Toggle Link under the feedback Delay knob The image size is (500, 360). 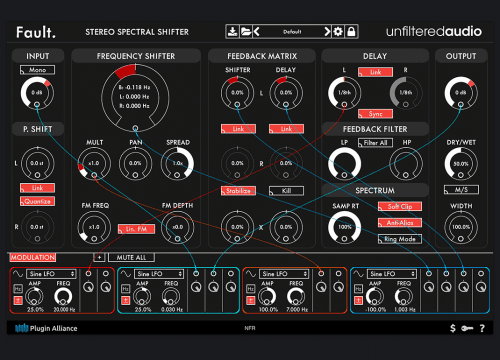[x=286, y=129]
